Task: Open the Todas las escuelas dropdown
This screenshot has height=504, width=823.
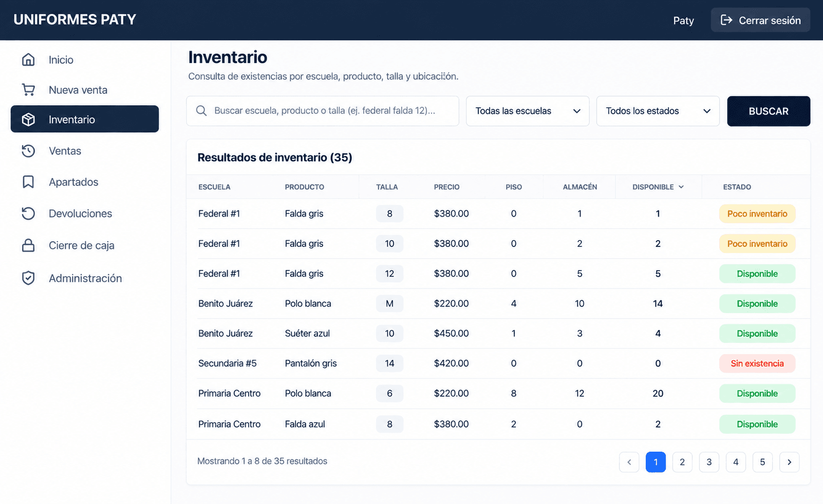Action: pos(528,111)
